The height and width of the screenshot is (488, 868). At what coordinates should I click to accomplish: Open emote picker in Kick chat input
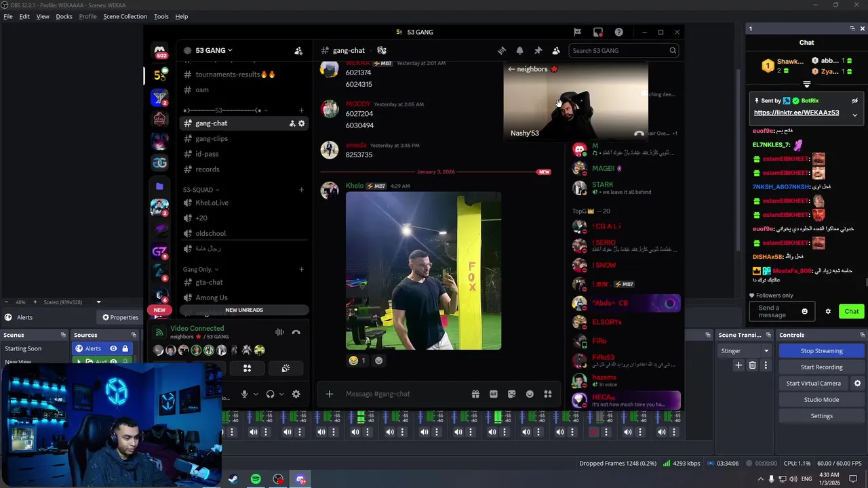point(805,311)
